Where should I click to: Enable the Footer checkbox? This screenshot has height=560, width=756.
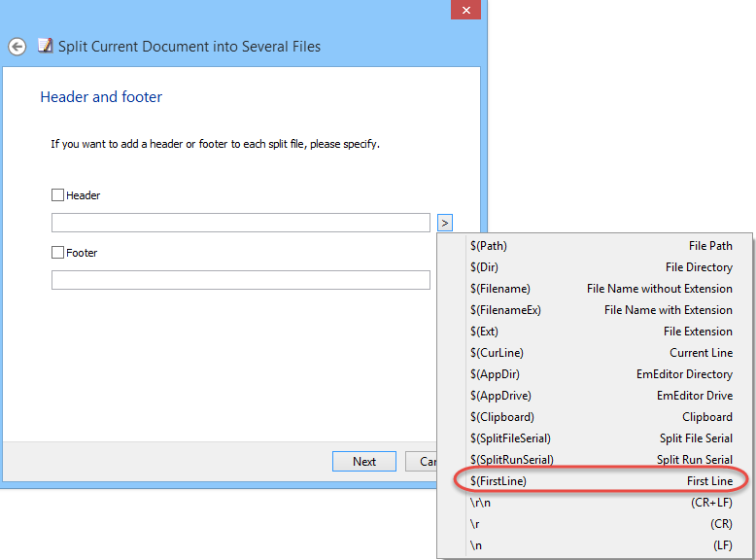tap(58, 252)
